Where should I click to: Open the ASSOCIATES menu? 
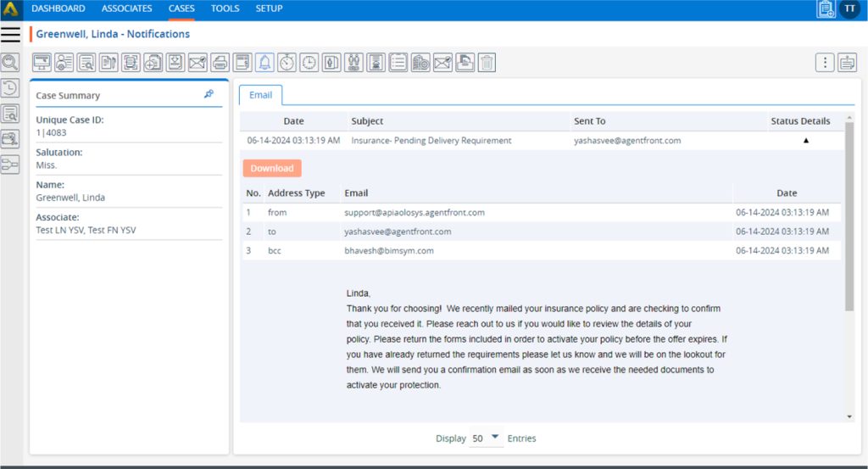pos(126,8)
